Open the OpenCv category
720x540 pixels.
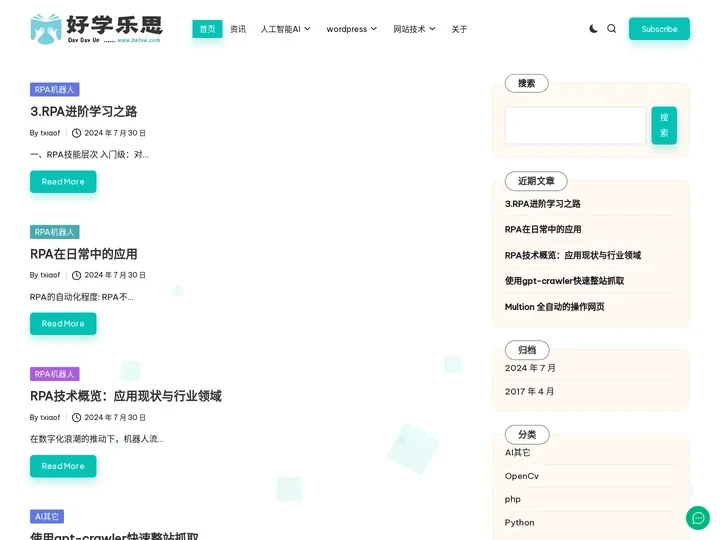522,476
